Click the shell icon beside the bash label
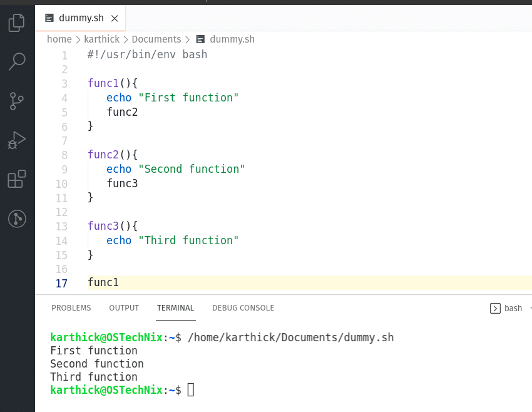 [494, 308]
